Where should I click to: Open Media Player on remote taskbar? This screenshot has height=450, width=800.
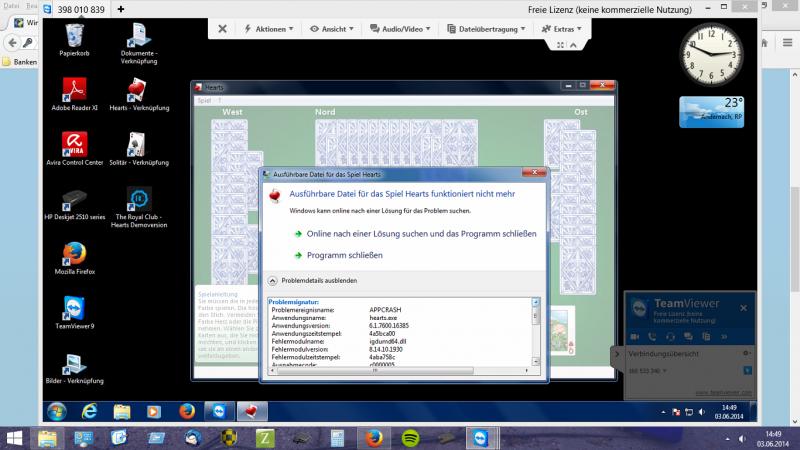tap(154, 412)
